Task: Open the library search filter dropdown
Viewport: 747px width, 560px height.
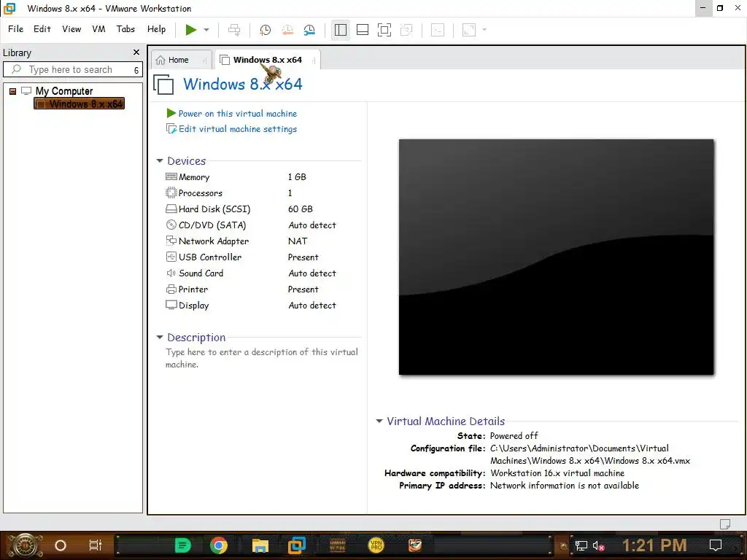Action: point(136,70)
